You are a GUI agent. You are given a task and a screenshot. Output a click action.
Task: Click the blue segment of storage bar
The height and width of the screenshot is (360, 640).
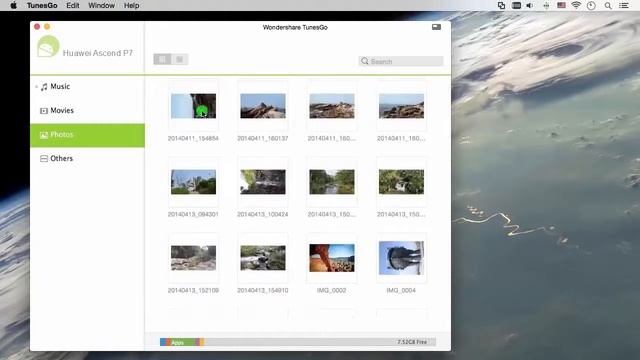click(163, 342)
